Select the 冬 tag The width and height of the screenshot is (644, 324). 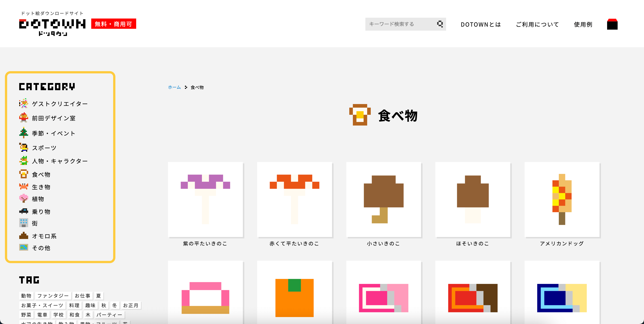114,305
